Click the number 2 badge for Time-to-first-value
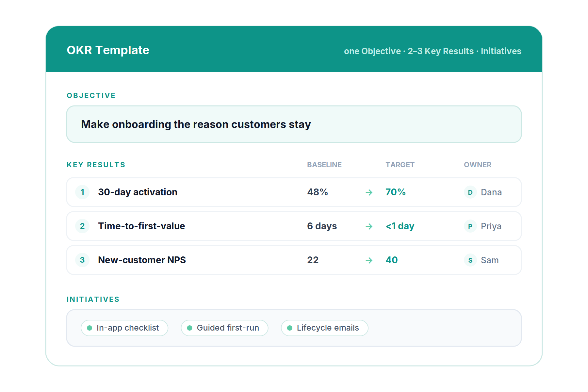The height and width of the screenshot is (392, 588). [x=82, y=226]
